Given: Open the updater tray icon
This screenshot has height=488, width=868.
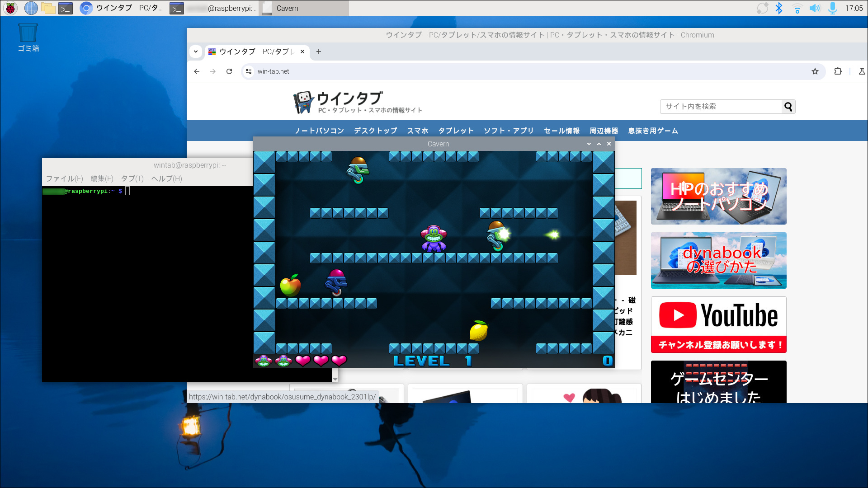Looking at the screenshot, I should 762,8.
